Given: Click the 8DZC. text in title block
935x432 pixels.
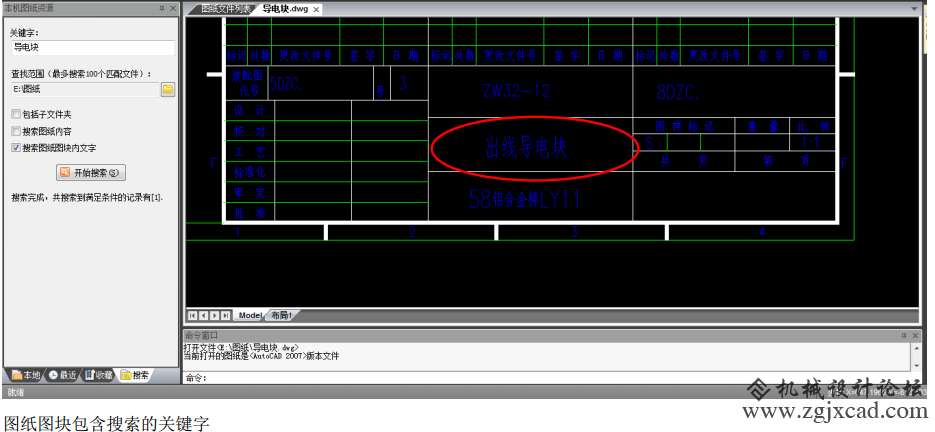Looking at the screenshot, I should [x=678, y=92].
